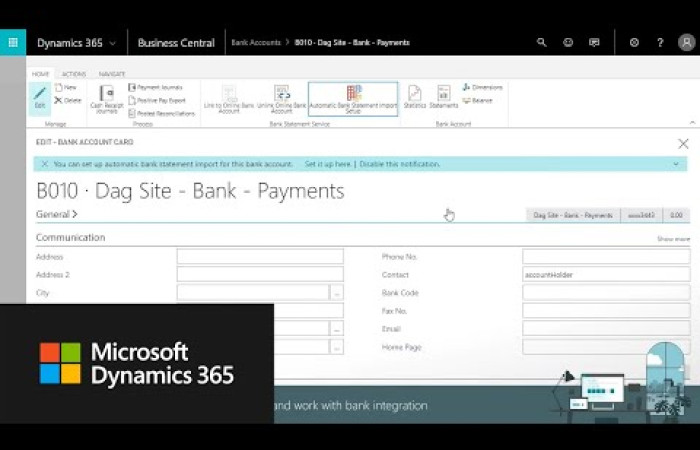Collapse the Communication section header
The width and height of the screenshot is (700, 450).
coord(71,238)
